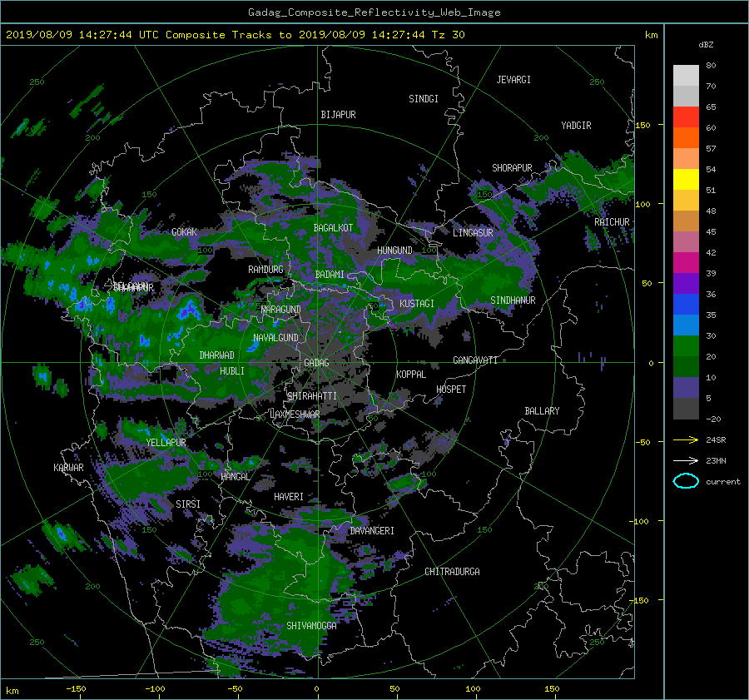The width and height of the screenshot is (749, 700).
Task: Click the cyan ellipse current legend icon
Action: pyautogui.click(x=686, y=481)
